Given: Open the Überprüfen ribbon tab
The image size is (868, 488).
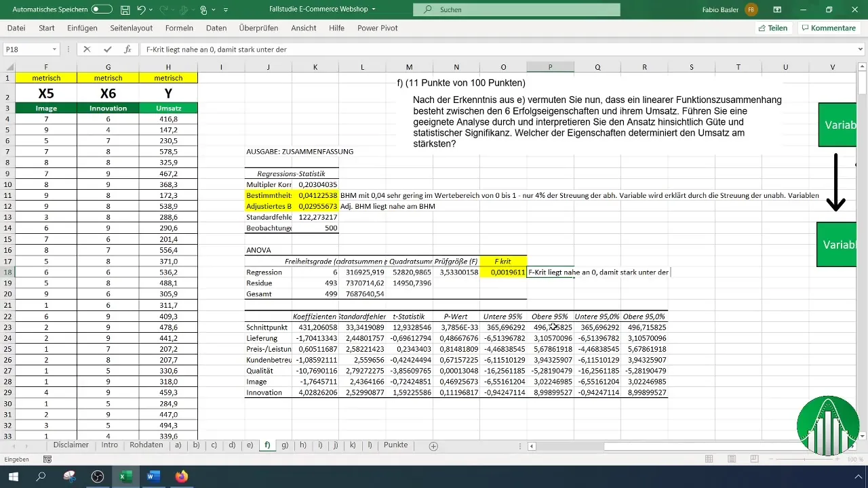Looking at the screenshot, I should [259, 28].
